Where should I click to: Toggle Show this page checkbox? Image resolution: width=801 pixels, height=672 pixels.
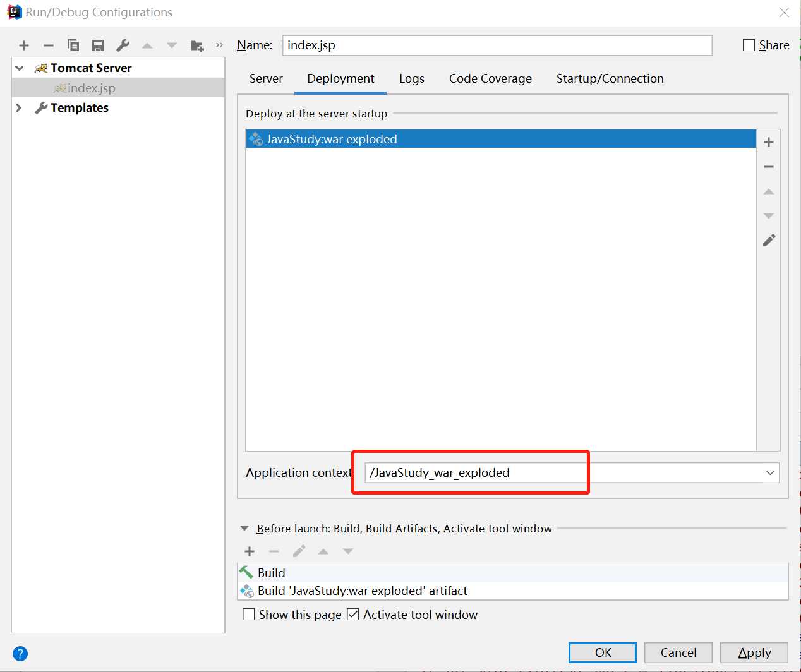249,615
